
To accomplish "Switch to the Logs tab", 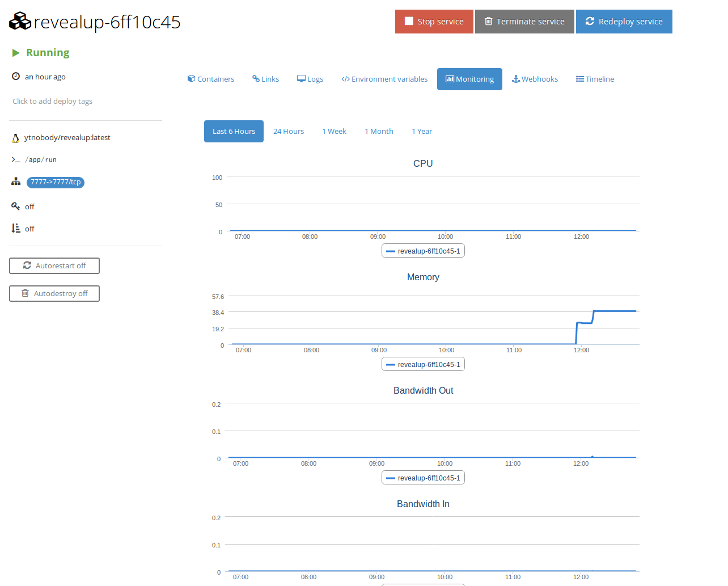I will pyautogui.click(x=310, y=79).
